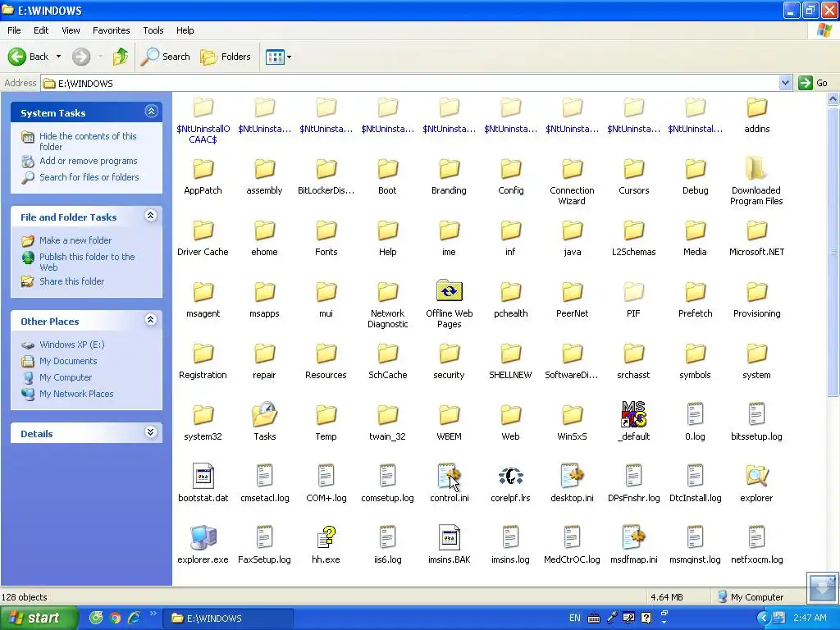Select the PIF hidden folder icon
Viewport: 840px width, 630px height.
point(634,291)
